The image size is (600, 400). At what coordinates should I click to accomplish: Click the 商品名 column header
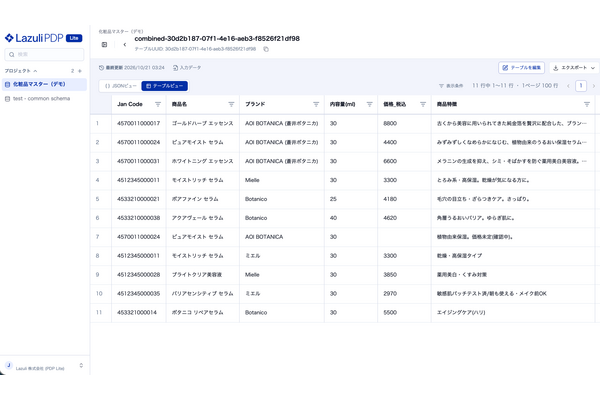click(x=179, y=104)
